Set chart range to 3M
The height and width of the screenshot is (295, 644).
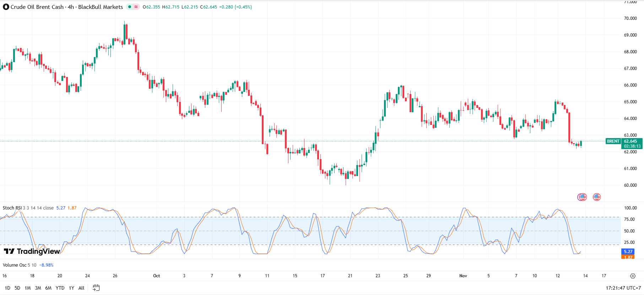click(38, 288)
